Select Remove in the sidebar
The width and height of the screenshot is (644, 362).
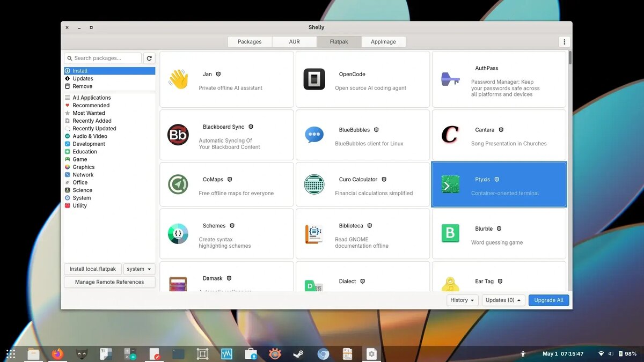pos(109,86)
